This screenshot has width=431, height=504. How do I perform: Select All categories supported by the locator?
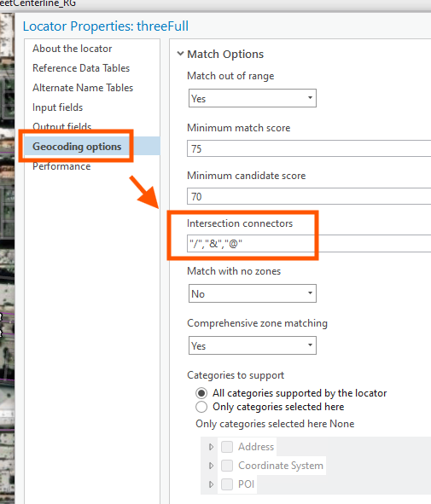click(x=201, y=393)
